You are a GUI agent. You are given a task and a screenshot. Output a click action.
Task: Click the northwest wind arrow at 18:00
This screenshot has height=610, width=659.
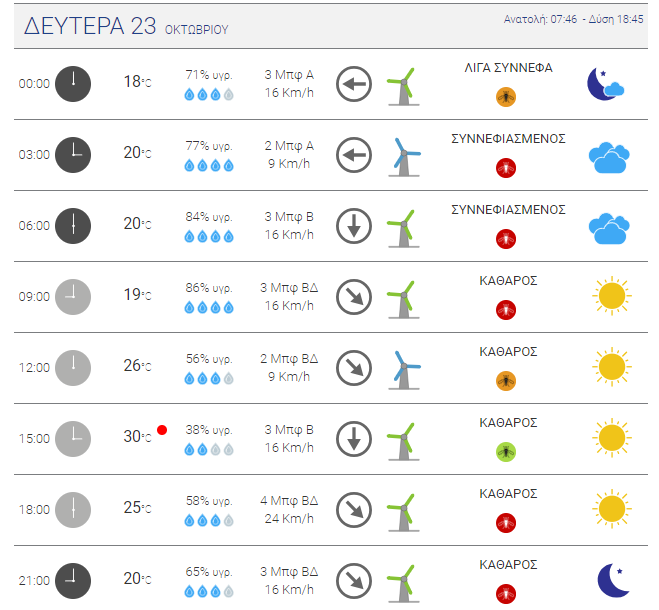[354, 510]
